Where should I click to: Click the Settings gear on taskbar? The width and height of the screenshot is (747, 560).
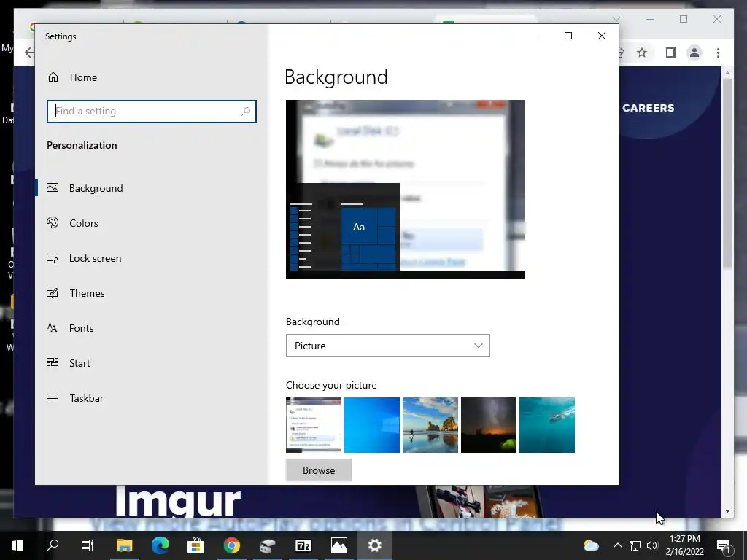(x=374, y=545)
